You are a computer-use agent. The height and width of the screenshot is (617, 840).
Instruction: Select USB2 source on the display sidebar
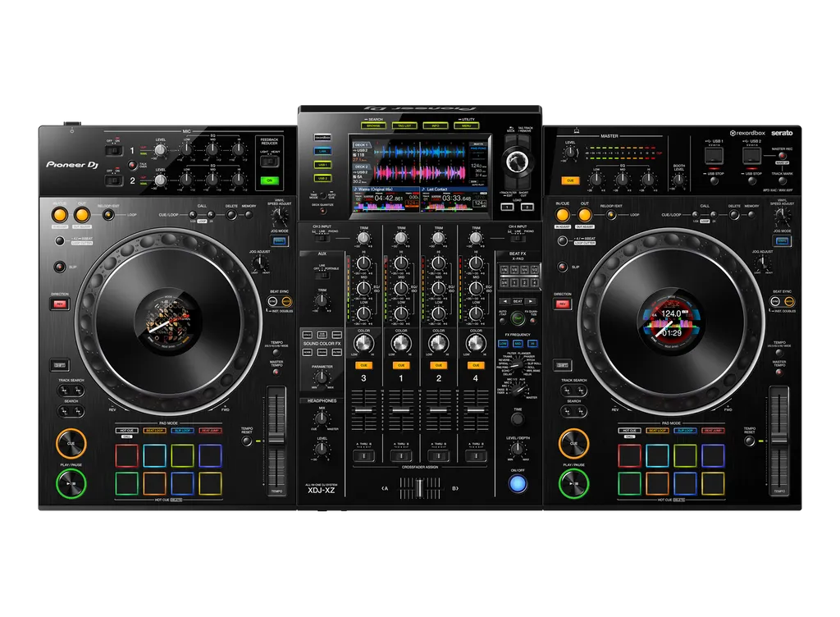tap(322, 176)
